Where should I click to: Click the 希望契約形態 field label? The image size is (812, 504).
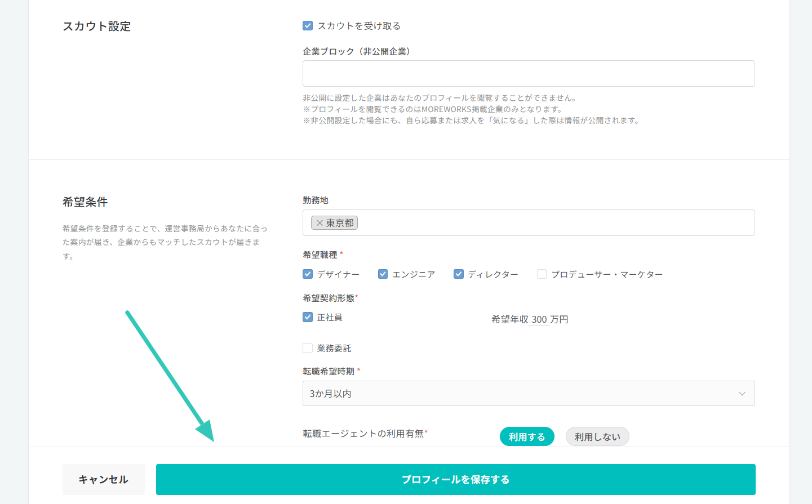click(x=329, y=298)
